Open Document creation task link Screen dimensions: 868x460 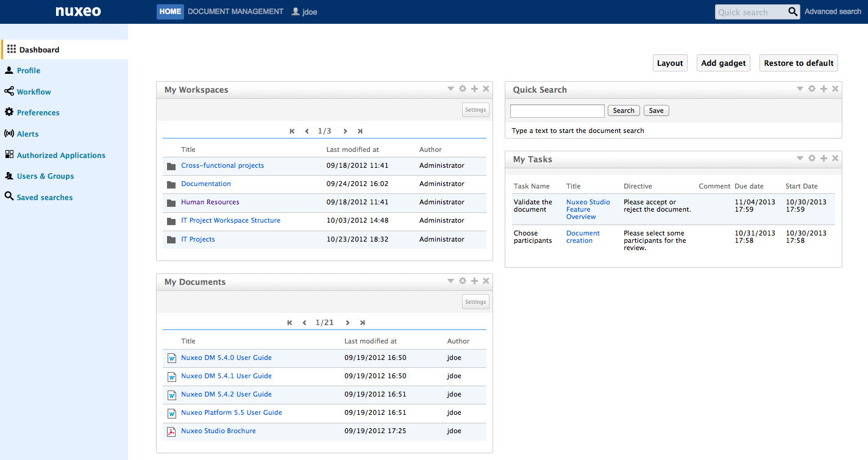tap(583, 237)
